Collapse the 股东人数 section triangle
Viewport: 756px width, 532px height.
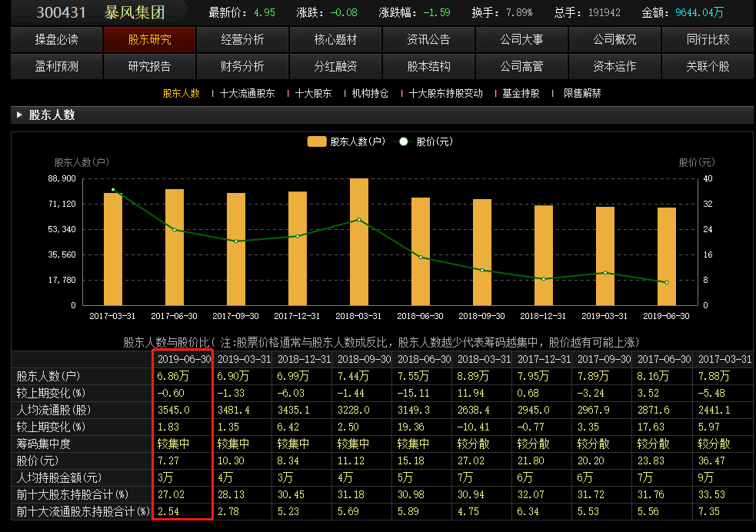click(18, 115)
